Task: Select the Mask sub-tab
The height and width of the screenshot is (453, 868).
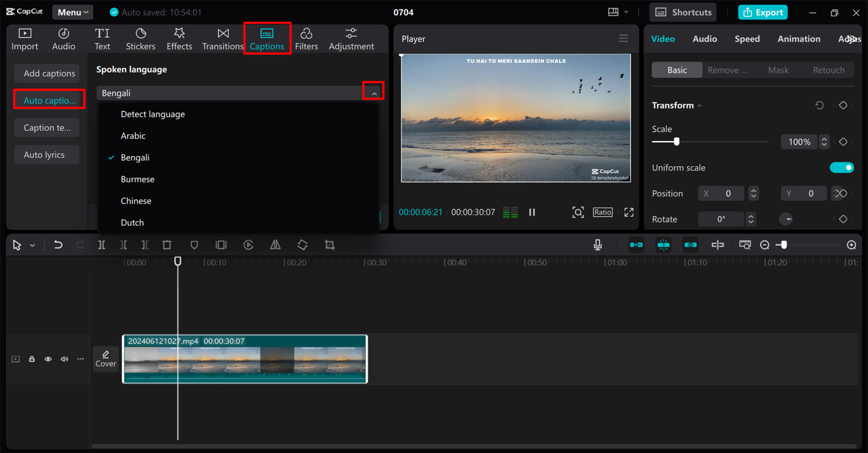Action: click(x=778, y=70)
